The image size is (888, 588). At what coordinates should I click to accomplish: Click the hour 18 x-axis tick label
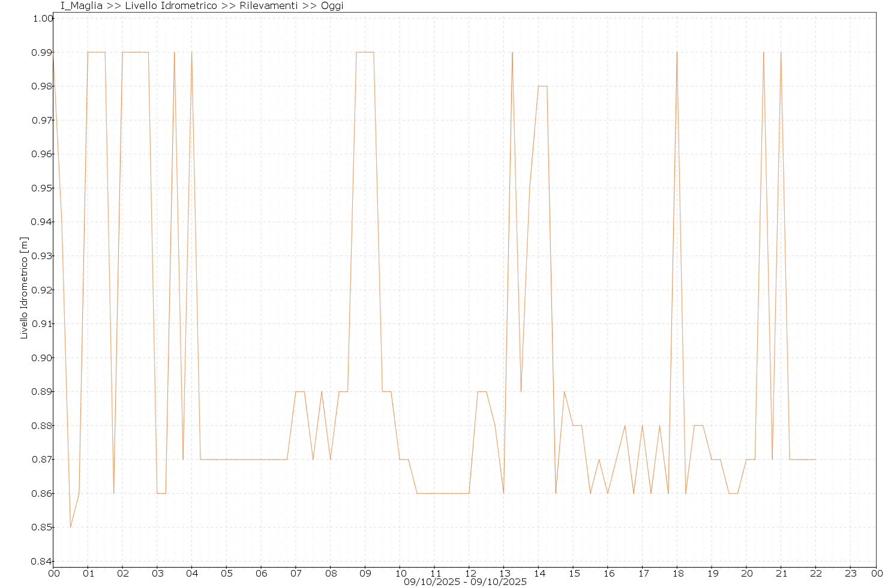[x=677, y=573]
